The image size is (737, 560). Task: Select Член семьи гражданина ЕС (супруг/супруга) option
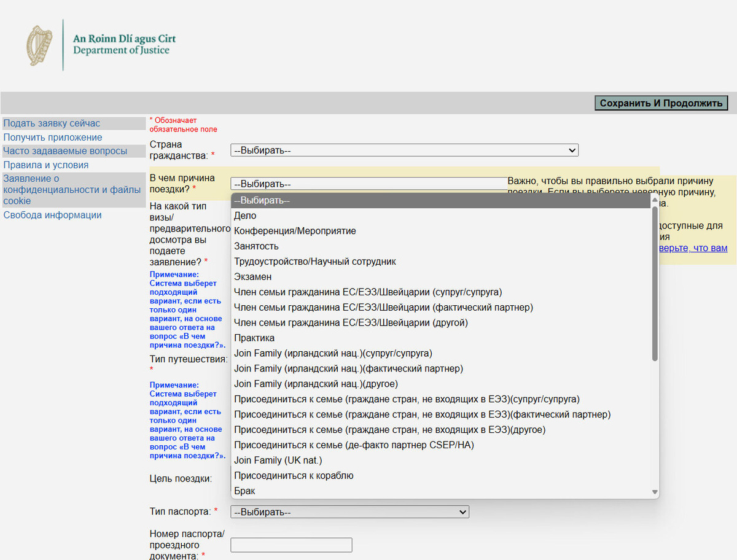(x=441, y=292)
